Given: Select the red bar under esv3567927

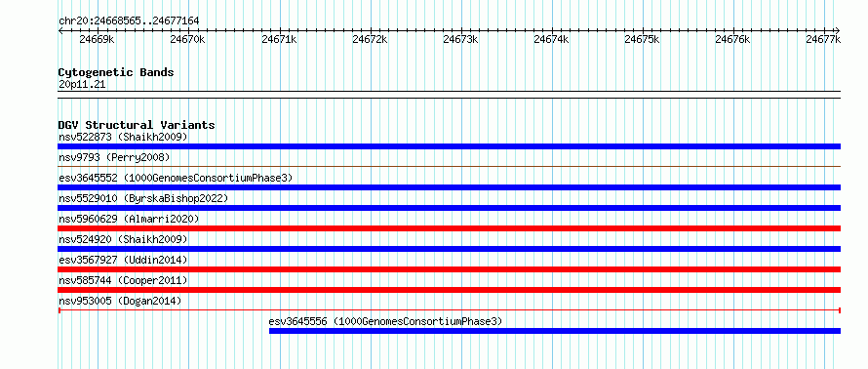Looking at the screenshot, I should tap(449, 269).
